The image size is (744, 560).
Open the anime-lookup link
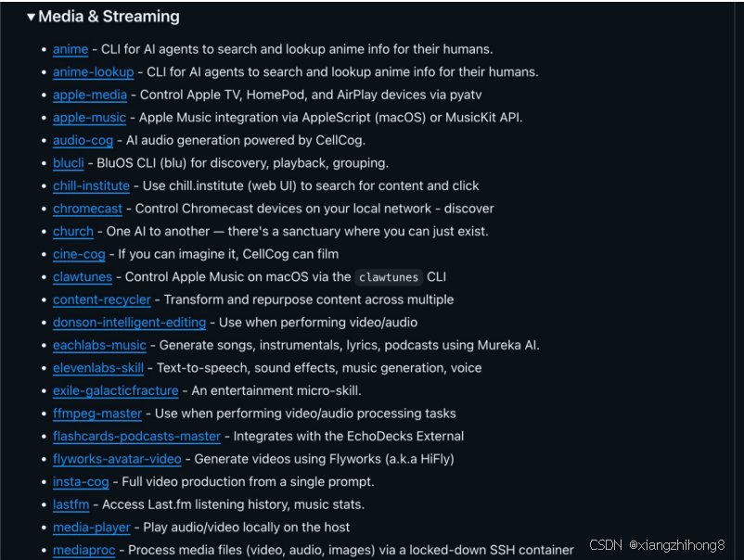tap(93, 71)
